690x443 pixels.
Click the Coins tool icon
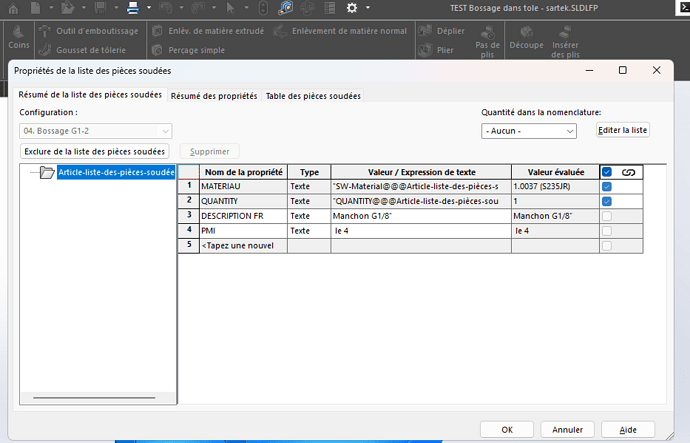[x=16, y=31]
